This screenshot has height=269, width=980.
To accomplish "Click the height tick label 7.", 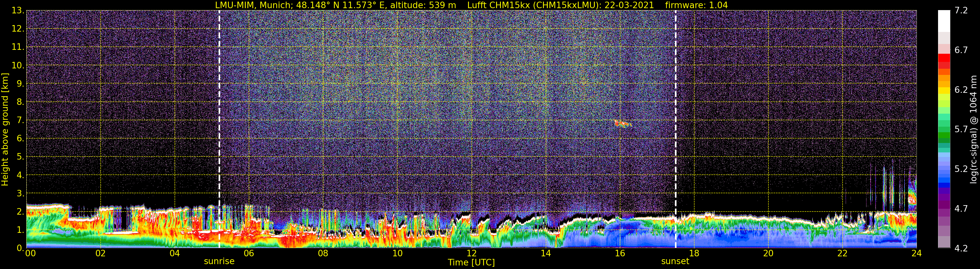I will [20, 120].
